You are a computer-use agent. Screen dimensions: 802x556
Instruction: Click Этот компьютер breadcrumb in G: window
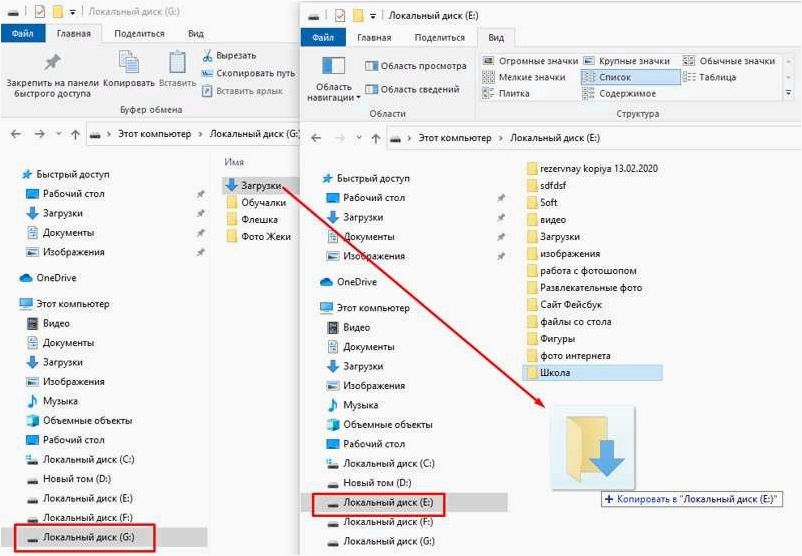(x=154, y=134)
